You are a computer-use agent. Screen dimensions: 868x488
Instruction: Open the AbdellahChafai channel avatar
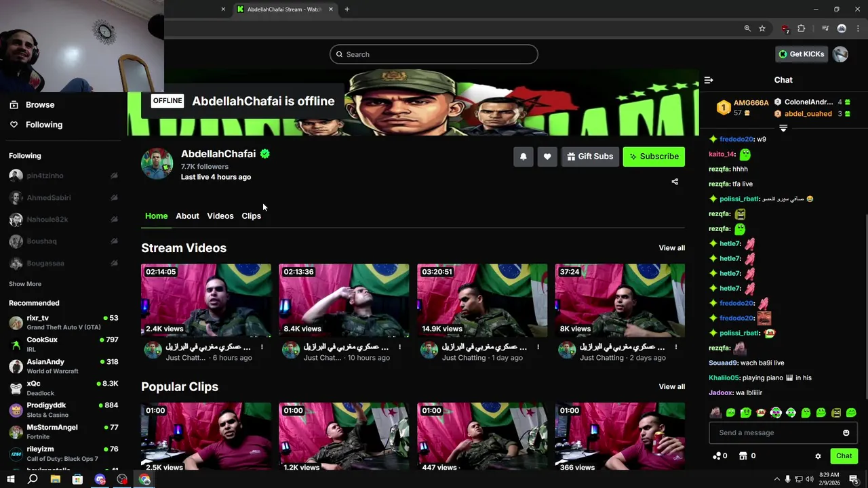(157, 164)
